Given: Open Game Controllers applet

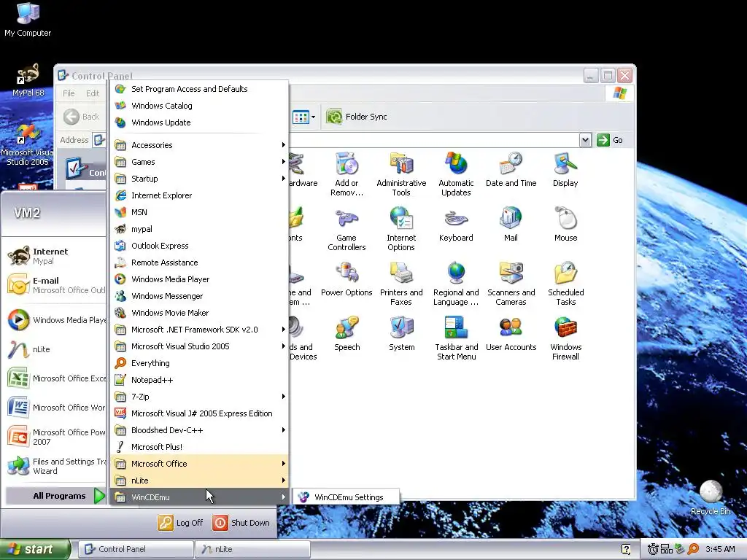Looking at the screenshot, I should [x=347, y=229].
